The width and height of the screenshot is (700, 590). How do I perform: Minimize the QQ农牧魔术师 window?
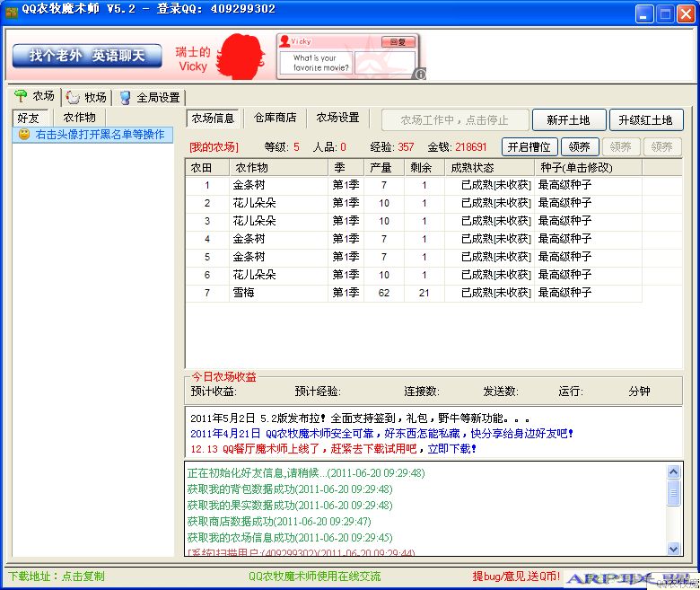(x=644, y=14)
